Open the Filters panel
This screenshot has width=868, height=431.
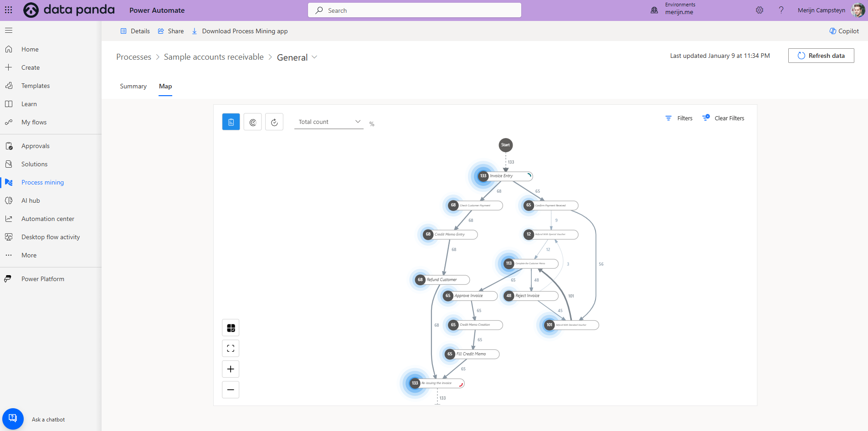(679, 118)
